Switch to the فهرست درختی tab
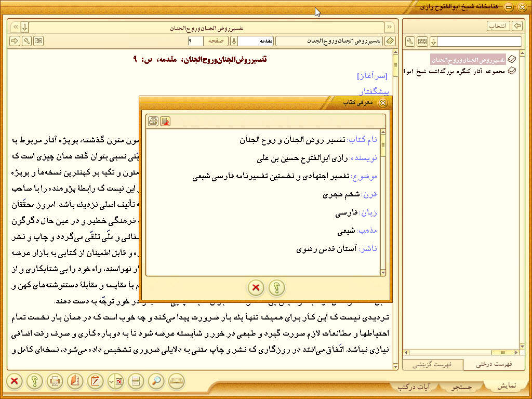The image size is (532, 399). 494,364
